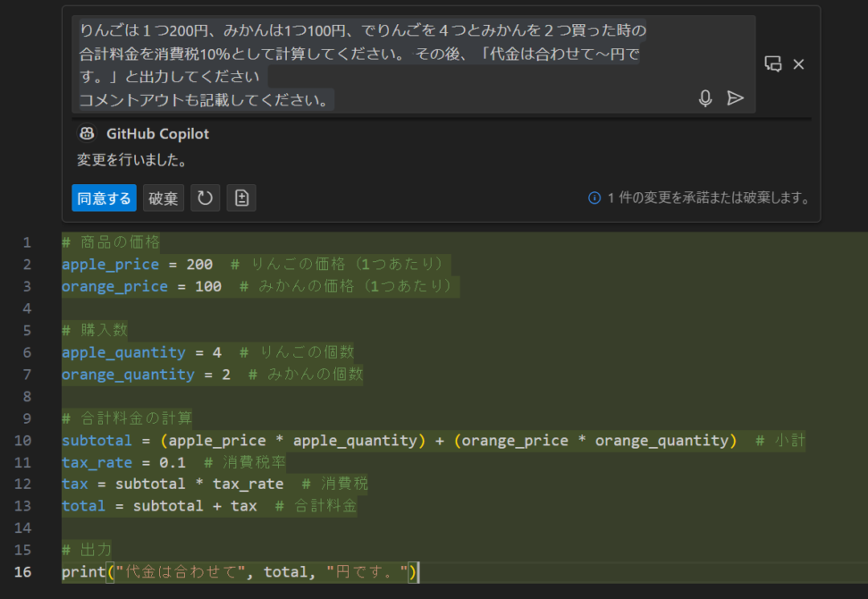Start voice input with the microphone icon
The height and width of the screenshot is (599, 868).
pos(705,98)
